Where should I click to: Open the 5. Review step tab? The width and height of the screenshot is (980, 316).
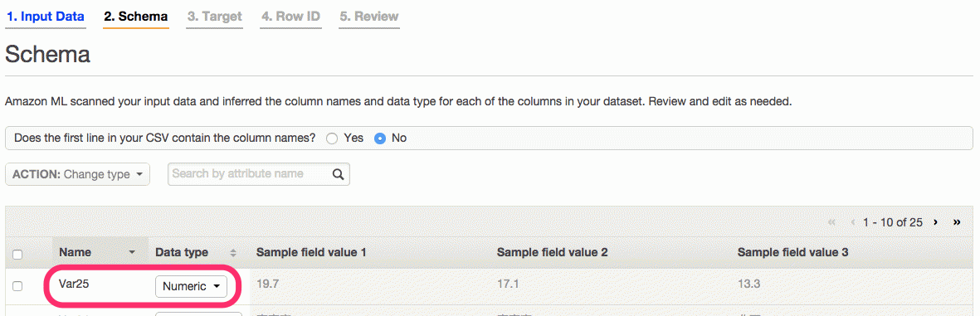(369, 17)
